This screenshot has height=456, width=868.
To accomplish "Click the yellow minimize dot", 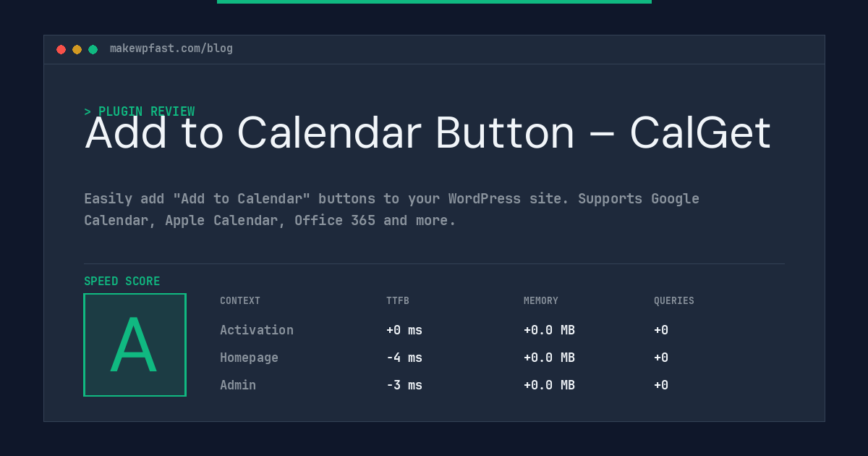I will pos(77,49).
